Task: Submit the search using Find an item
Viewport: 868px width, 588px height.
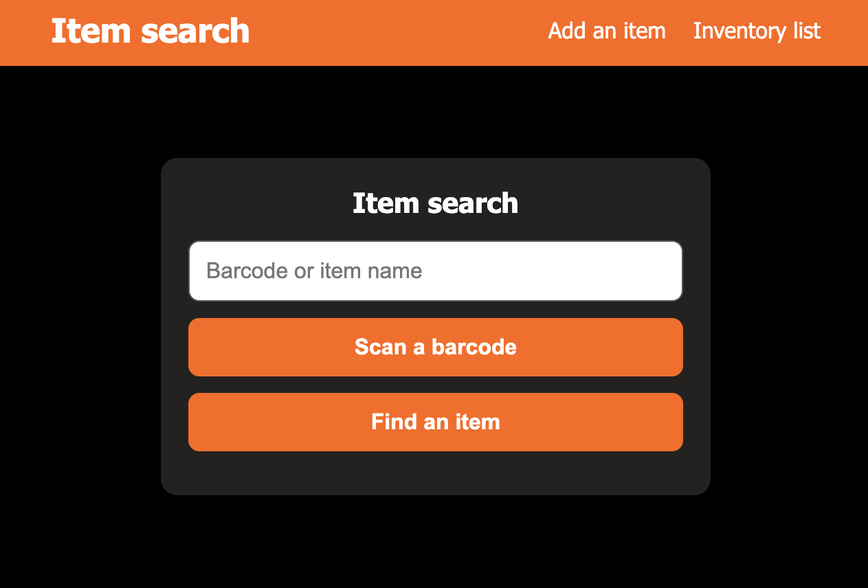Action: (x=436, y=422)
